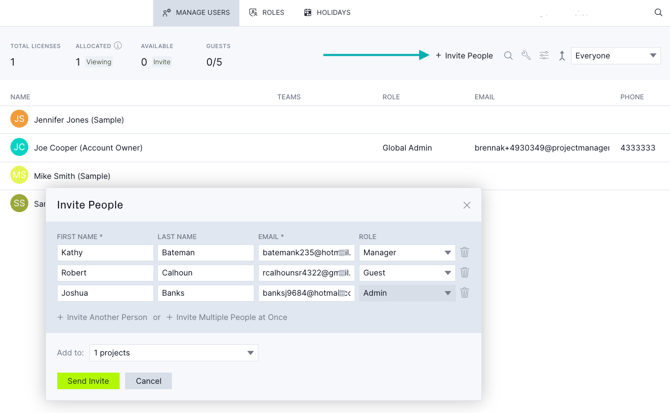Image resolution: width=670 pixels, height=413 pixels.
Task: Click the last name field containing Bateman
Action: pyautogui.click(x=206, y=252)
